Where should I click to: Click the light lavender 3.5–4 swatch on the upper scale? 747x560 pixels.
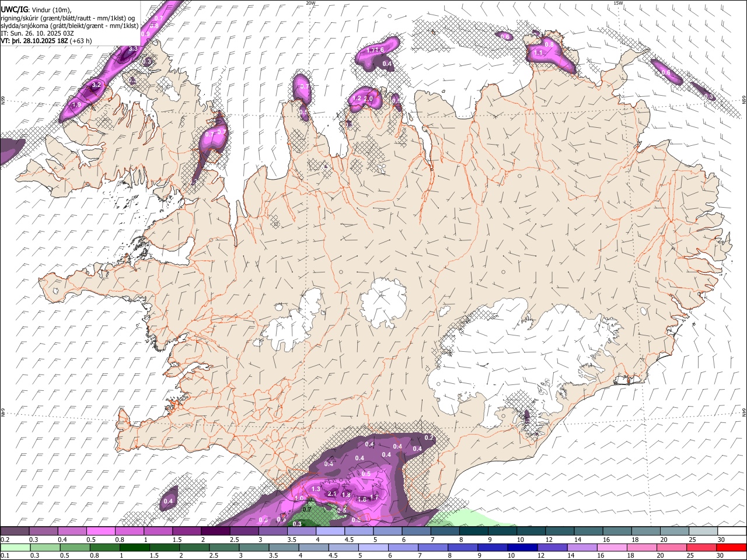pyautogui.click(x=301, y=531)
